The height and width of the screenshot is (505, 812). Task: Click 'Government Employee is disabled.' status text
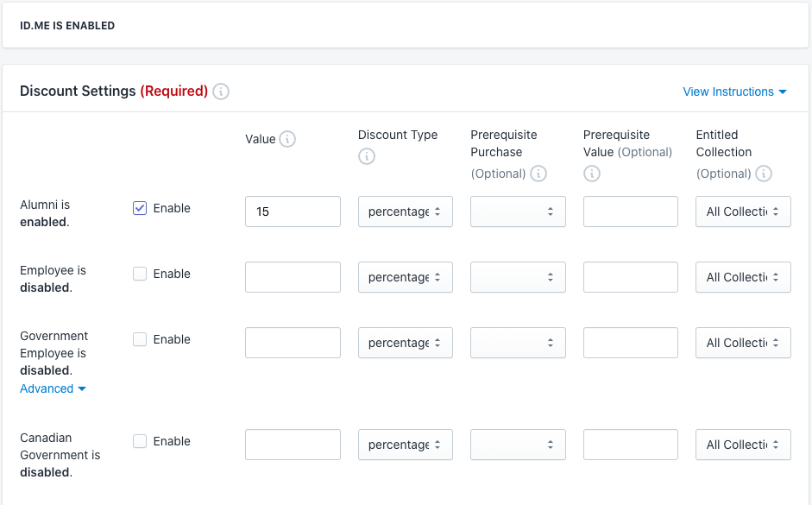[x=54, y=353]
